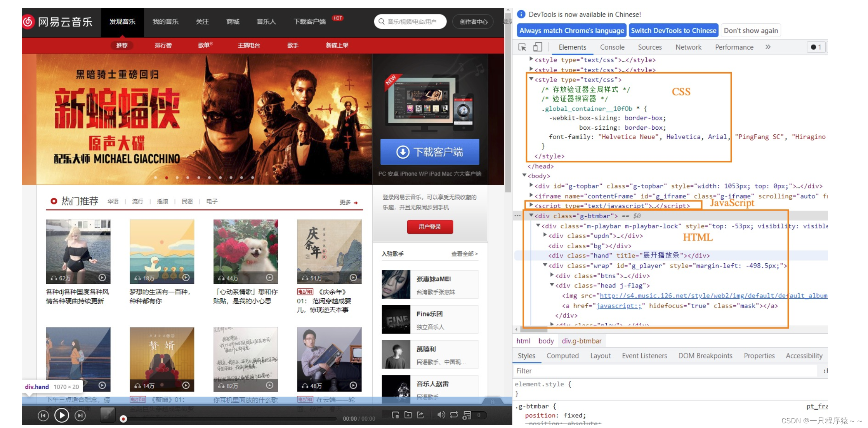Screen dimensions: 868x428
Task: Show more DevTools tabs with double chevron
Action: coord(767,47)
